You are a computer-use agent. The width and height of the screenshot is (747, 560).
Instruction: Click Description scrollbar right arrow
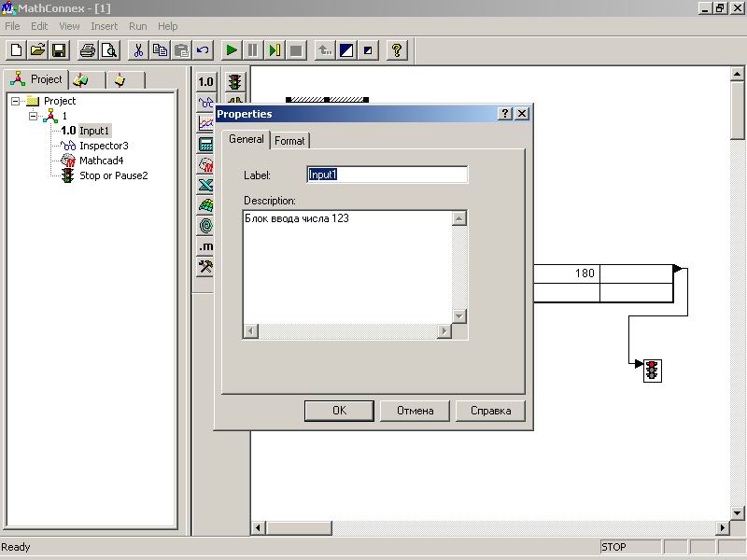444,331
